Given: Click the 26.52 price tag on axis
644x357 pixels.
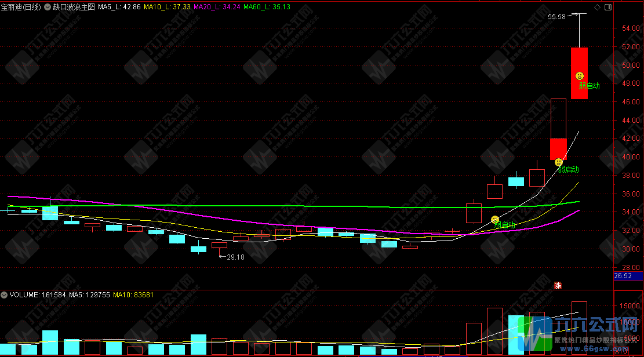Looking at the screenshot, I should [x=623, y=276].
